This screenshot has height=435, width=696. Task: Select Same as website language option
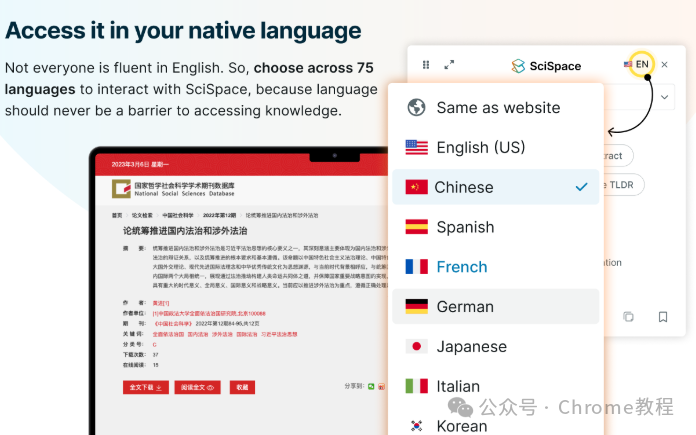pyautogui.click(x=496, y=107)
